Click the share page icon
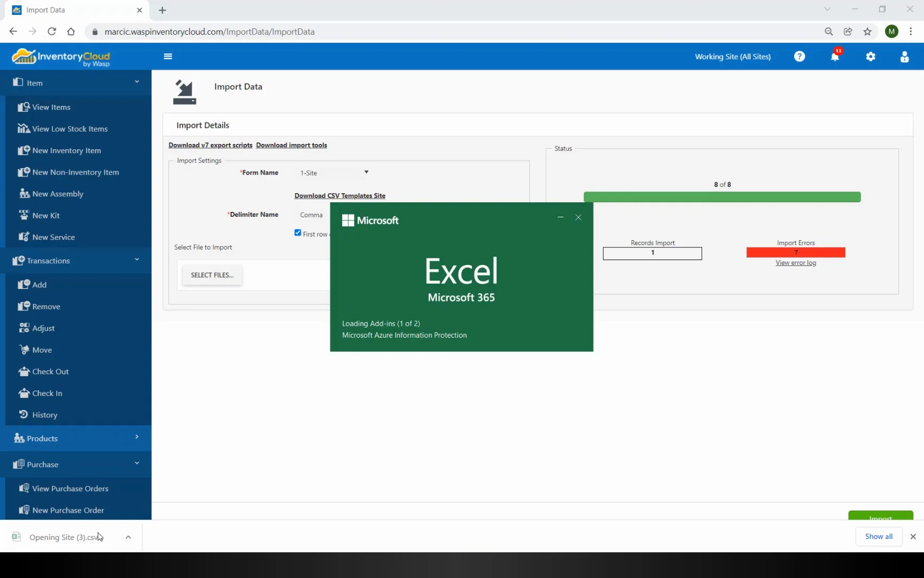 point(848,32)
